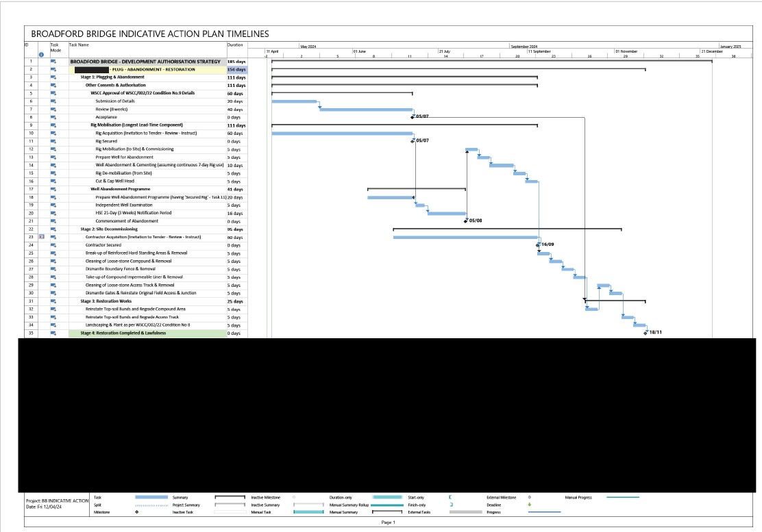This screenshot has height=532, width=762.
Task: Click the 16/09 Contractor Secured milestone diamond
Action: click(x=538, y=244)
